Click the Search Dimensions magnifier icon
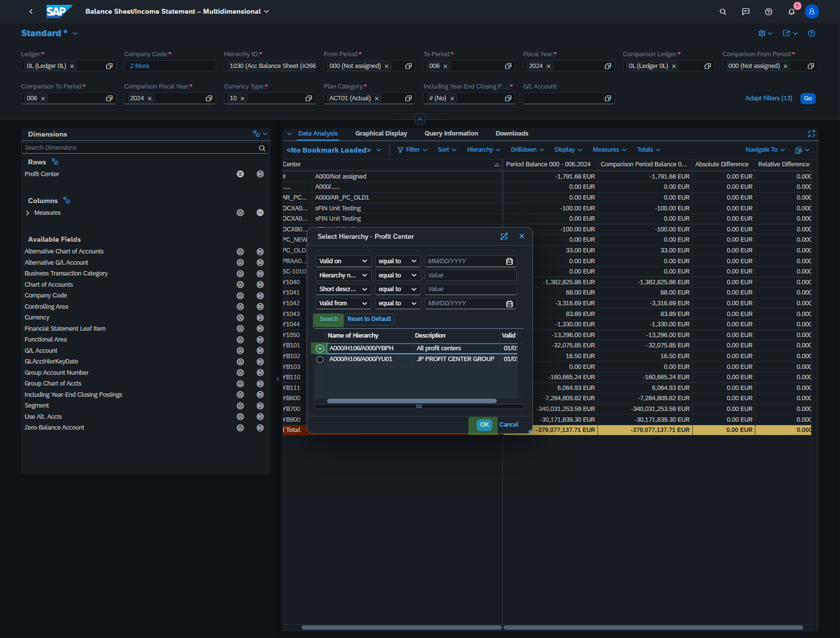The width and height of the screenshot is (840, 638). 262,148
